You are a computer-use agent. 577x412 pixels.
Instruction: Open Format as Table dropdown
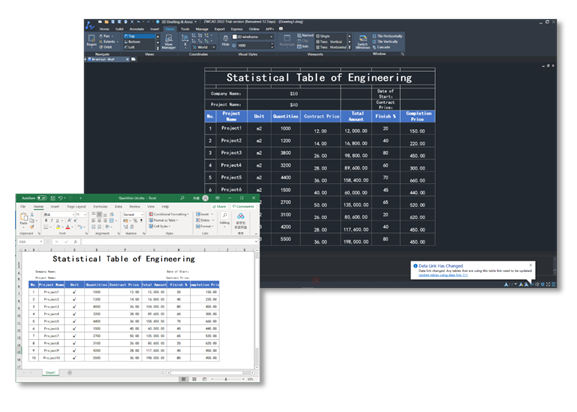click(164, 220)
